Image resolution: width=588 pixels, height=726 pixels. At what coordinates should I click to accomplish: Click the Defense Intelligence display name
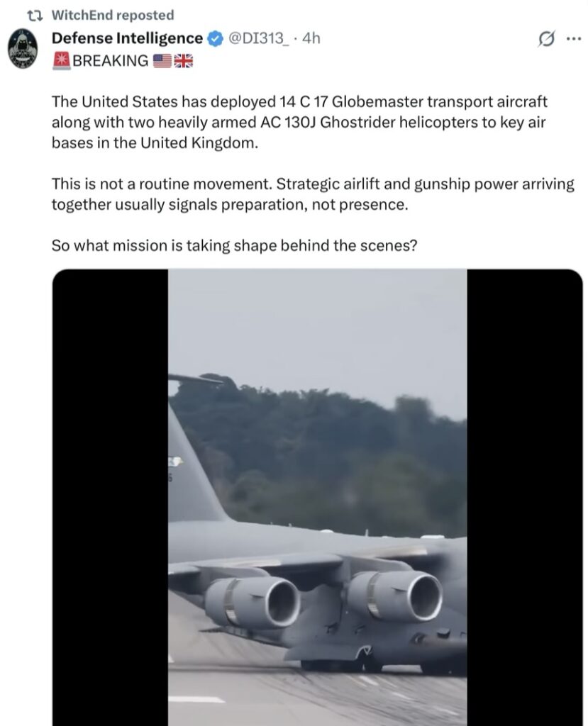tap(127, 38)
